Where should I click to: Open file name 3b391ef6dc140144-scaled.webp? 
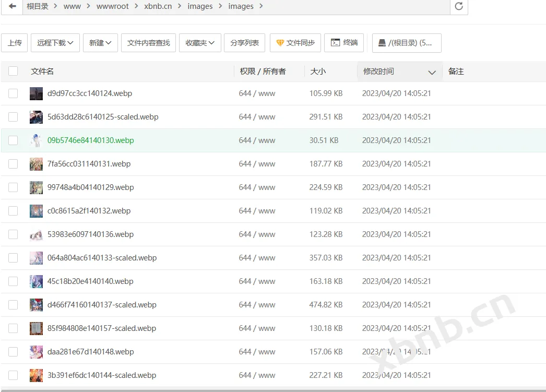pyautogui.click(x=102, y=375)
